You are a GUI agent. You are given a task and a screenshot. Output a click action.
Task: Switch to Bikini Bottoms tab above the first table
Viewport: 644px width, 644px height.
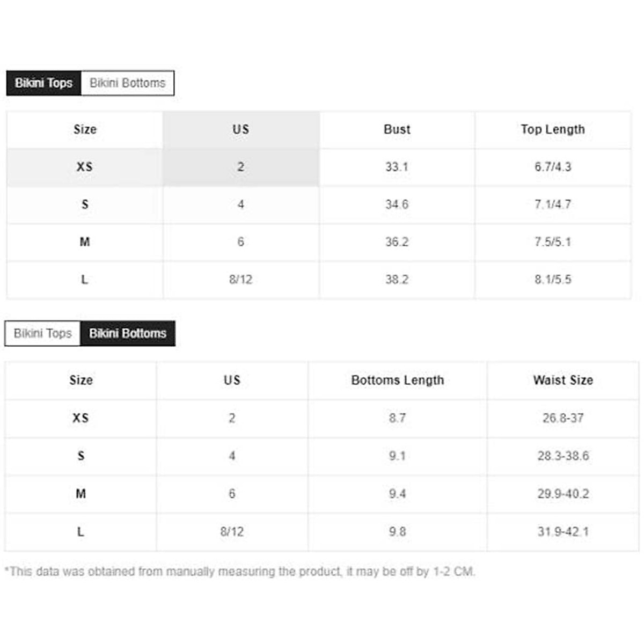128,83
